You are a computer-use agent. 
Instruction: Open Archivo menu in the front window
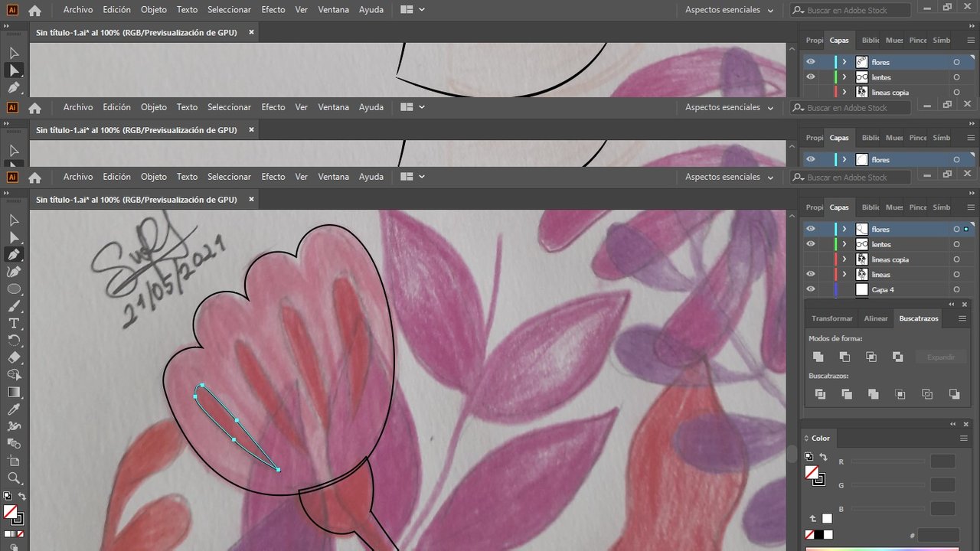click(x=78, y=177)
